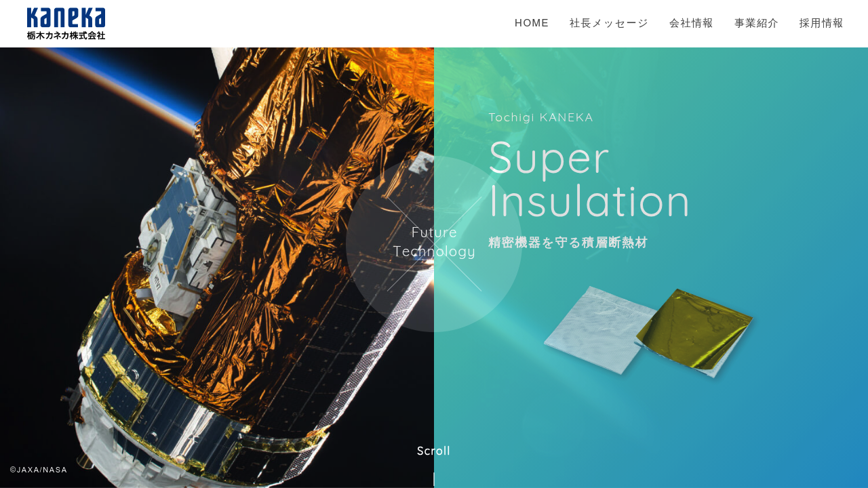Click the Scroll indicator label

pos(433,451)
